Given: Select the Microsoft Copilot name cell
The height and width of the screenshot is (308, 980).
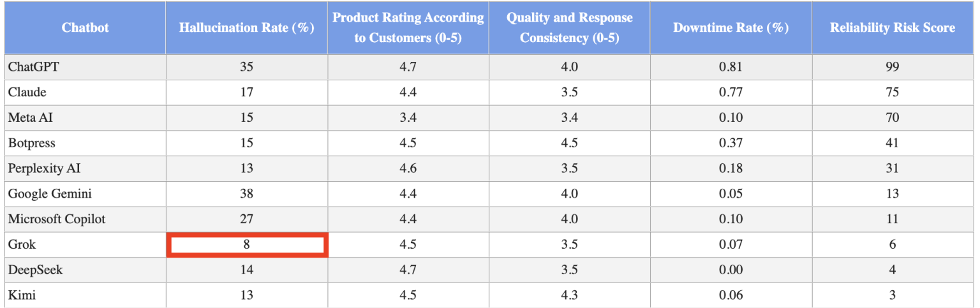Looking at the screenshot, I should click(85, 219).
